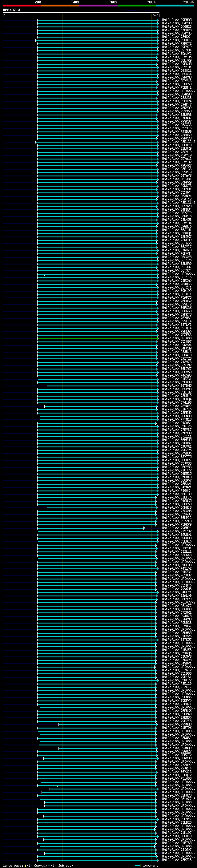
Task: Select label UniRef100_Q42973
Action: point(177,362)
